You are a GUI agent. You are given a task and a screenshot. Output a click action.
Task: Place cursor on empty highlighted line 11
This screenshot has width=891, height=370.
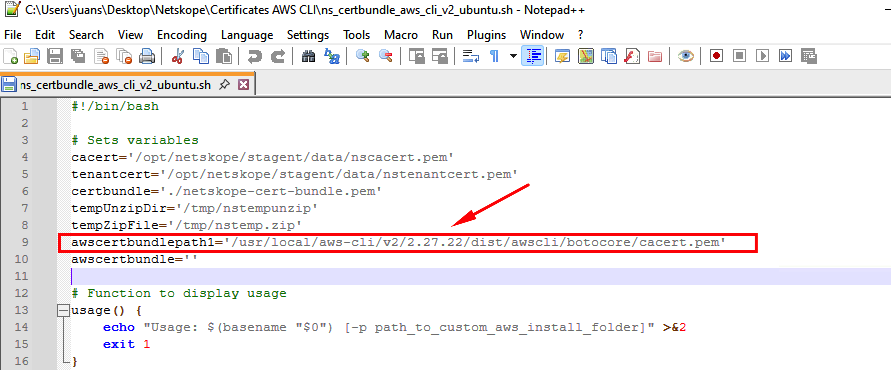481,276
